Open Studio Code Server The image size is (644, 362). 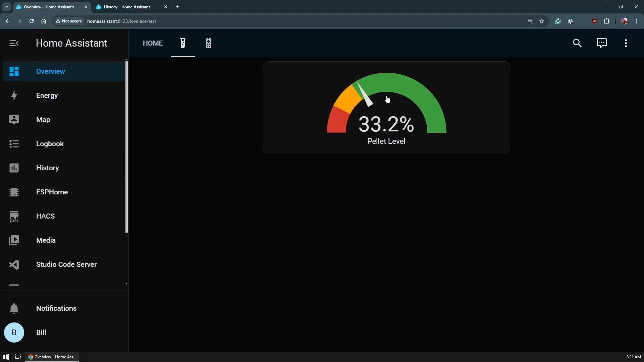point(66,264)
